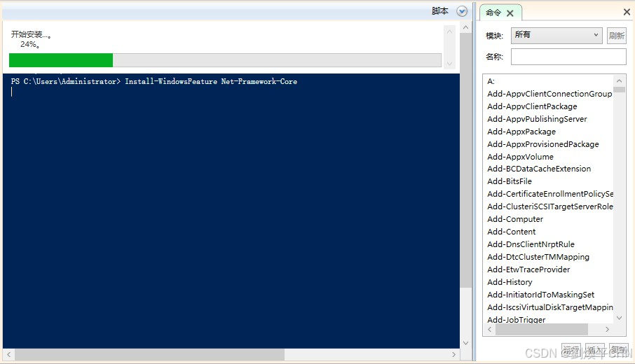Viewport: 635px width, 364px height.
Task: Click console vertical scroll up arrow
Action: (x=465, y=27)
